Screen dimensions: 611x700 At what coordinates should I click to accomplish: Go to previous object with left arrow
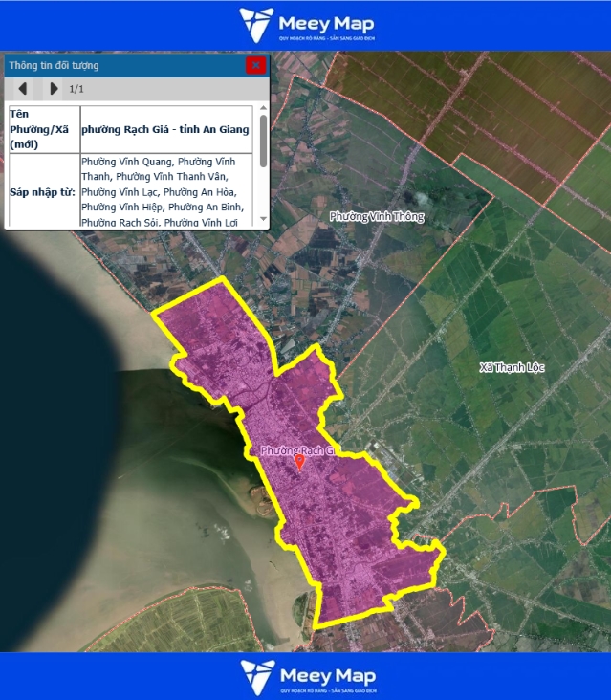pyautogui.click(x=23, y=89)
